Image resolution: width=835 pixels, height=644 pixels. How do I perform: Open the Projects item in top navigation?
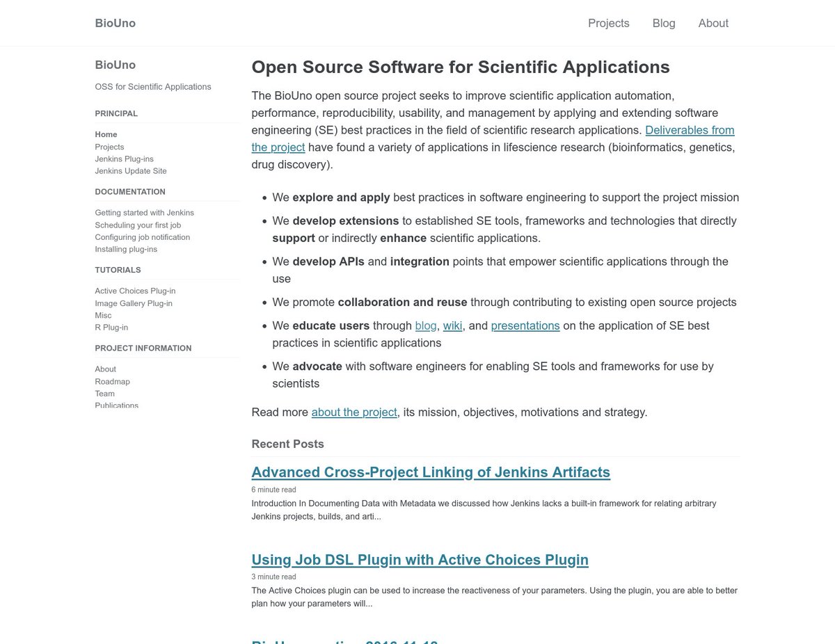click(608, 23)
